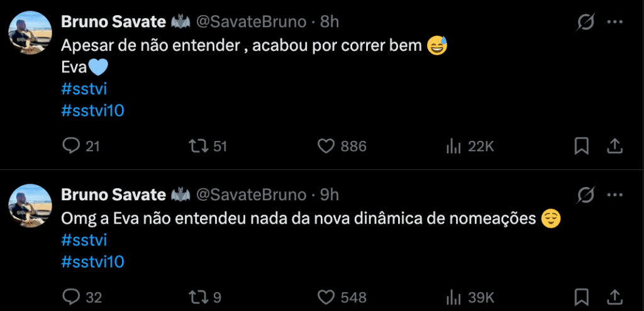
Task: Like the tweet with 886 likes
Action: (326, 146)
